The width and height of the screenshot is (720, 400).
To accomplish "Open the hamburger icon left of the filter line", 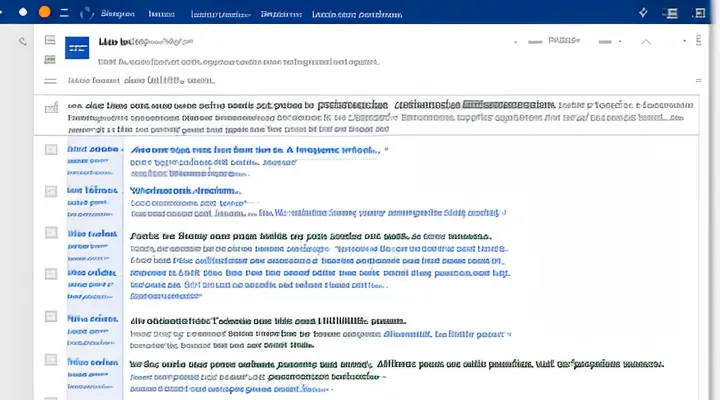I will (50, 81).
